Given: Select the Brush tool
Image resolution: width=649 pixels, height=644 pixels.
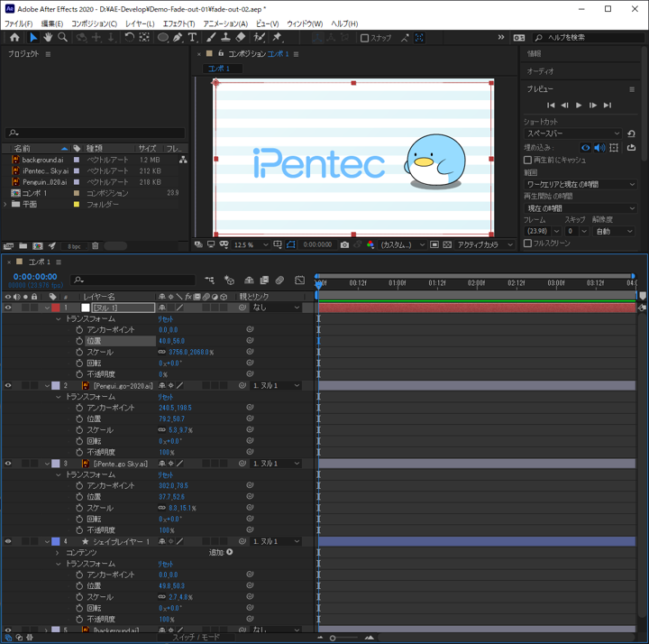Looking at the screenshot, I should click(211, 37).
